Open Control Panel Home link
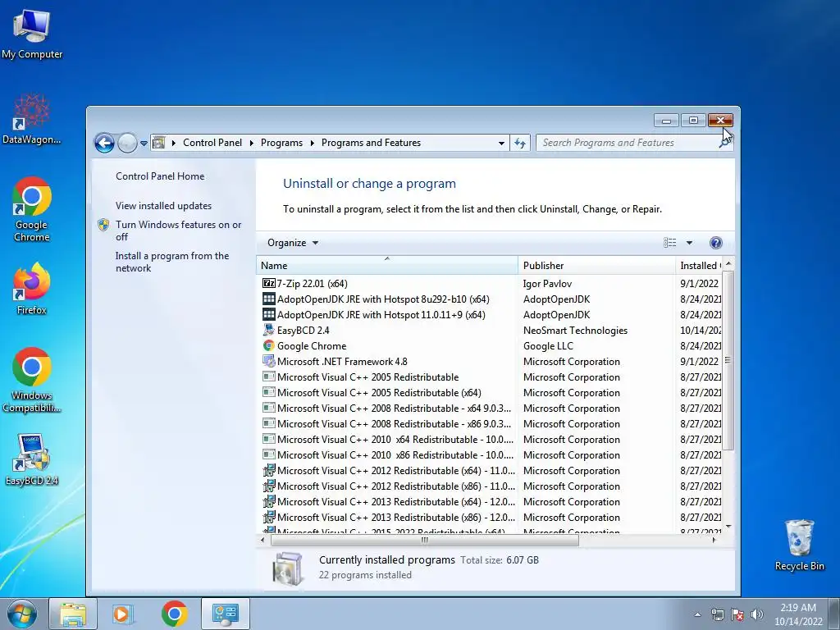This screenshot has height=630, width=840. click(x=160, y=176)
